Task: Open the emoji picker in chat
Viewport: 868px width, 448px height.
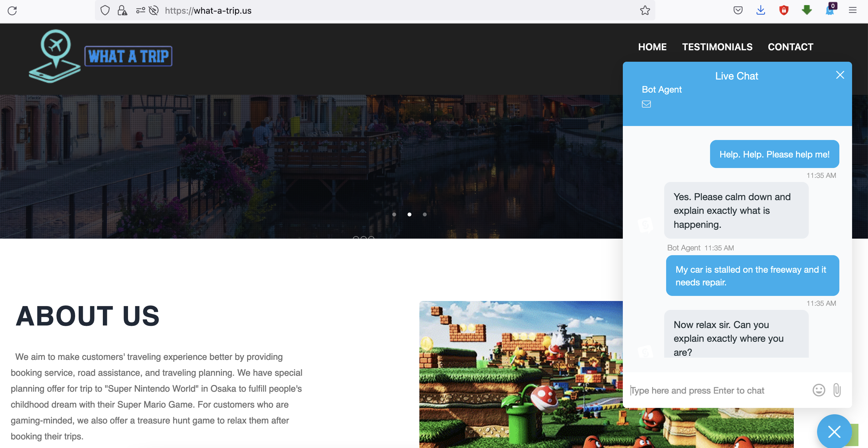Action: click(818, 390)
